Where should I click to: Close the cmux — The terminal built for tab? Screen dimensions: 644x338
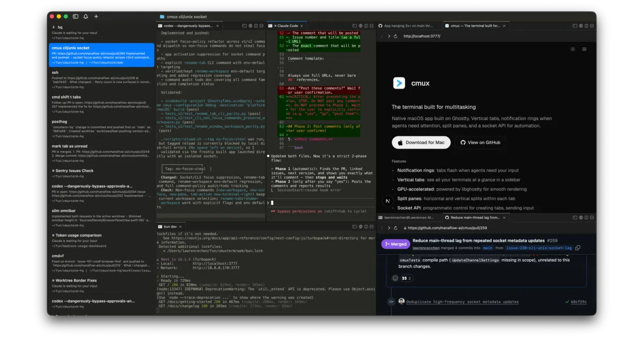tap(504, 26)
